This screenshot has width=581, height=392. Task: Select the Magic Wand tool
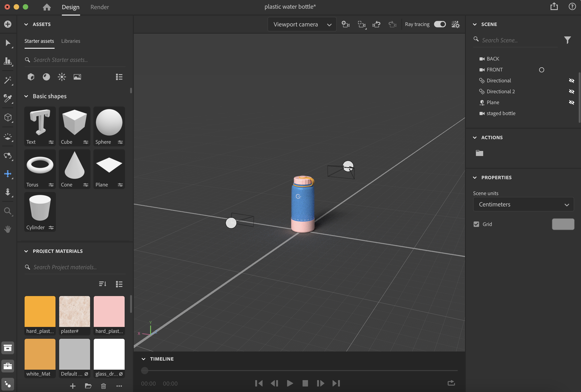8,80
